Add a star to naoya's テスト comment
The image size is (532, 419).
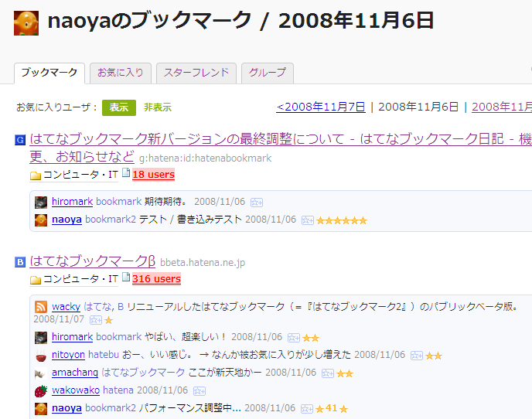point(308,220)
